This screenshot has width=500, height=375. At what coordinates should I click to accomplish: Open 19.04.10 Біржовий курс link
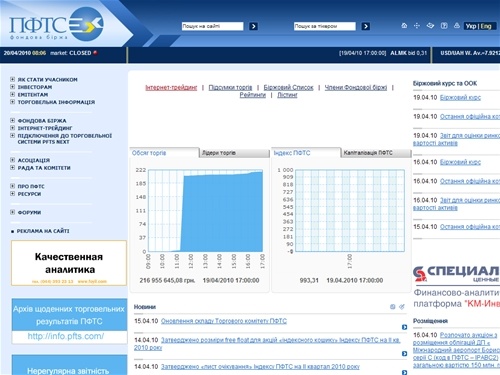(460, 98)
